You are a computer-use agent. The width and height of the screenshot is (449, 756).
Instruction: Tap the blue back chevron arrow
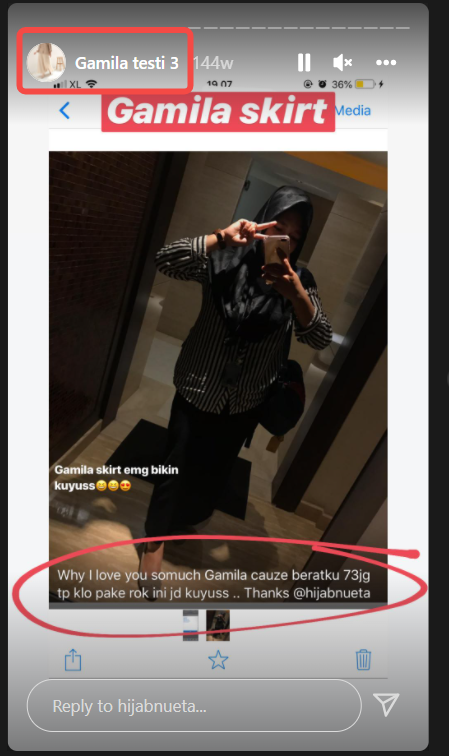(x=65, y=110)
